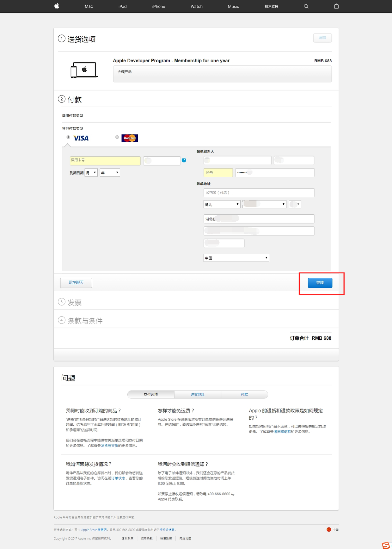
Task: Open the 授权经销商 link
Action: [167, 530]
